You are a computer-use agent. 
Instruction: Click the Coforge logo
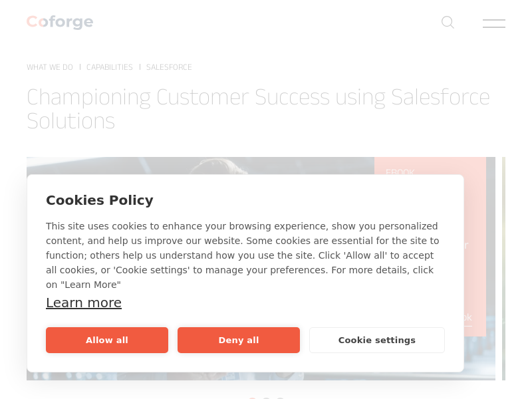coord(60,22)
